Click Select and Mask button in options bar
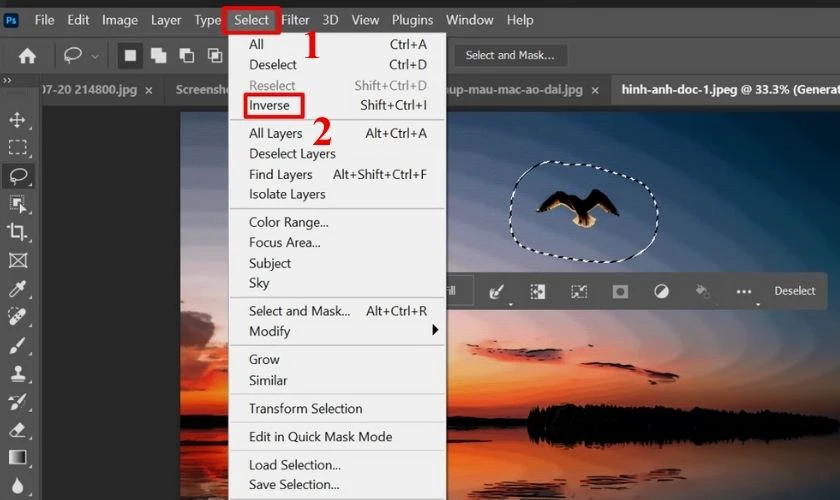Viewport: 840px width, 500px height. [x=510, y=55]
